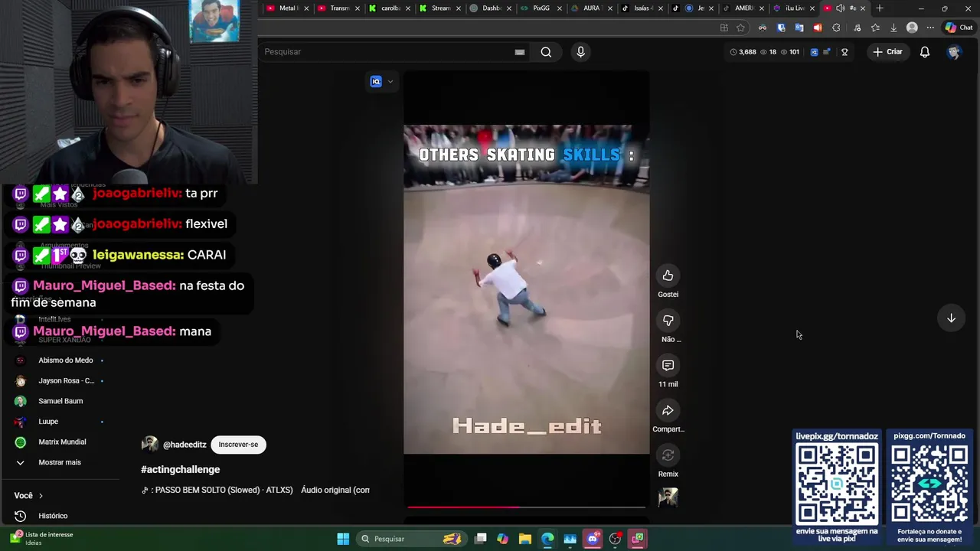This screenshot has width=980, height=551.
Task: Open the vidIQ trophy icon in toolbar
Action: pyautogui.click(x=844, y=52)
